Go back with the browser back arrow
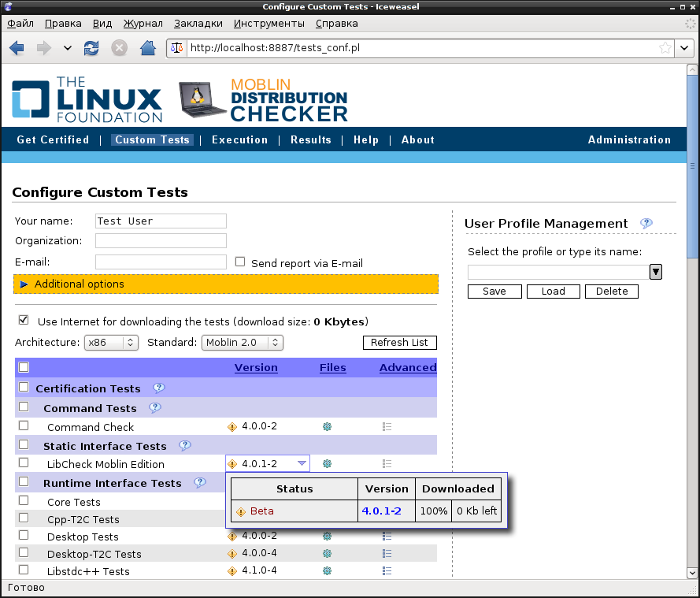This screenshot has width=700, height=598. [17, 48]
